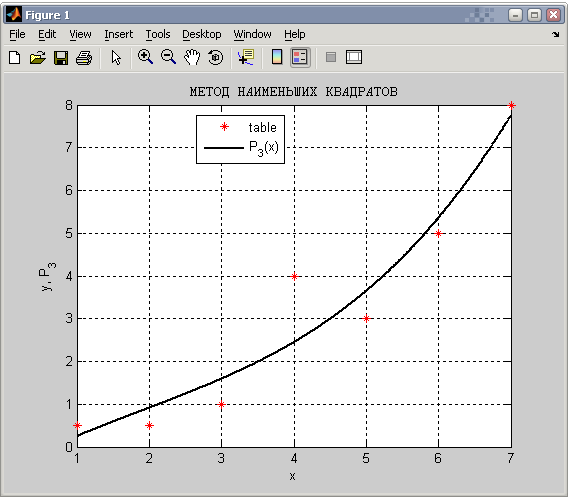Open the View menu
Image resolution: width=568 pixels, height=497 pixels.
pyautogui.click(x=80, y=34)
